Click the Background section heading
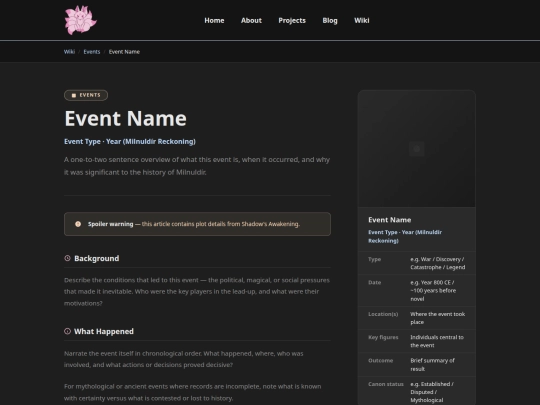The width and height of the screenshot is (540, 405). (x=97, y=258)
